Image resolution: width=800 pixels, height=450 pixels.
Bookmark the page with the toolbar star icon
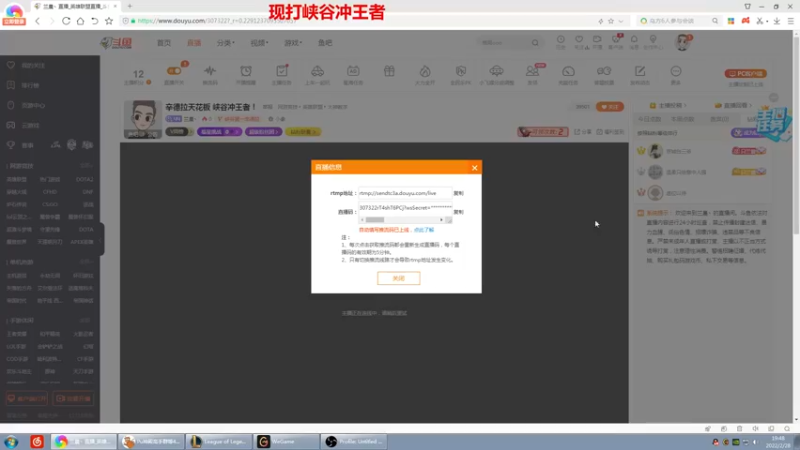pyautogui.click(x=109, y=21)
